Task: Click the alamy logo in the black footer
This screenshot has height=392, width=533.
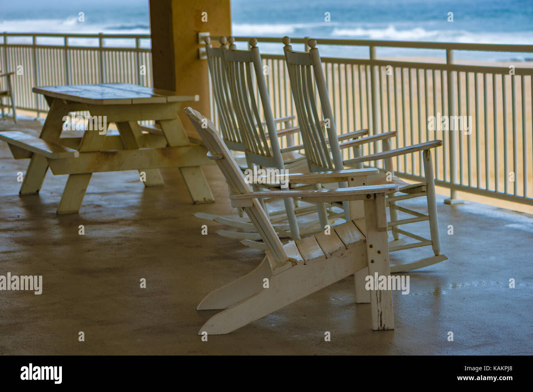Action: point(41,374)
